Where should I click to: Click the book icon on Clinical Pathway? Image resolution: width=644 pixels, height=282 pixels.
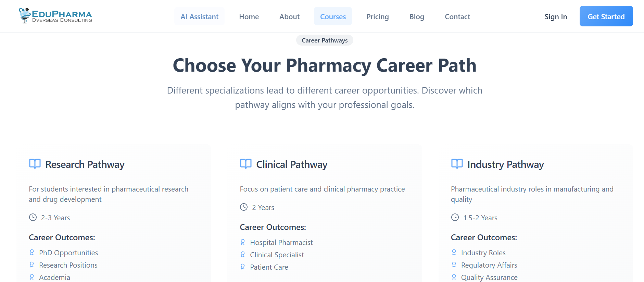(x=245, y=164)
